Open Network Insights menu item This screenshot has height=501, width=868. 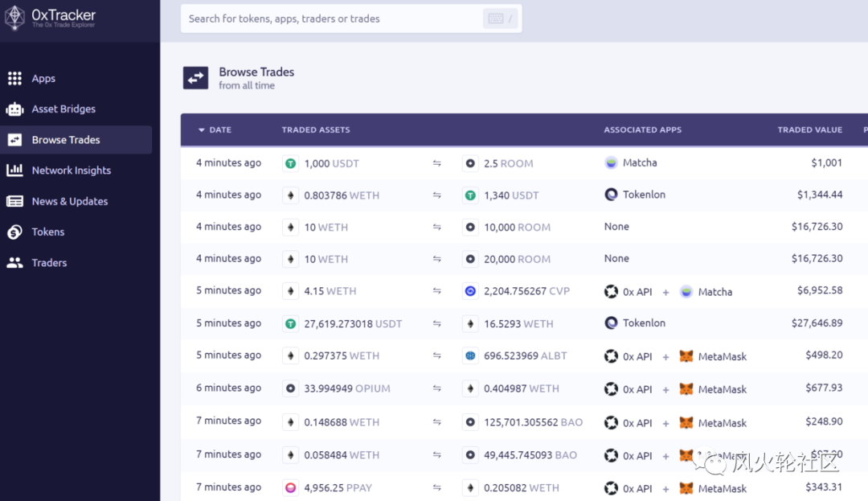[71, 170]
